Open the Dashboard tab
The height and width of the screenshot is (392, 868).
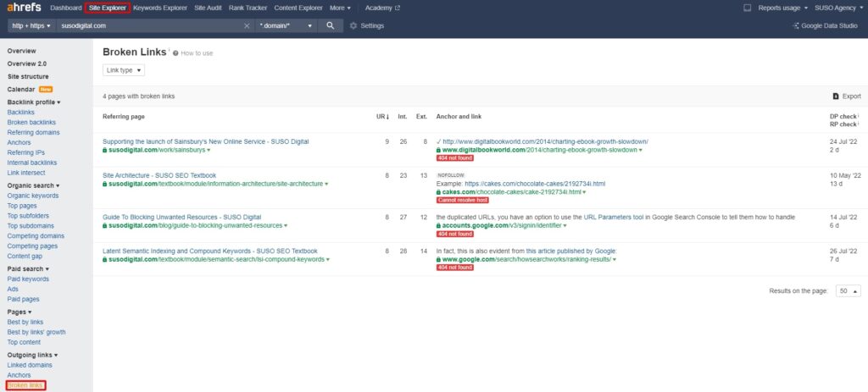[66, 8]
